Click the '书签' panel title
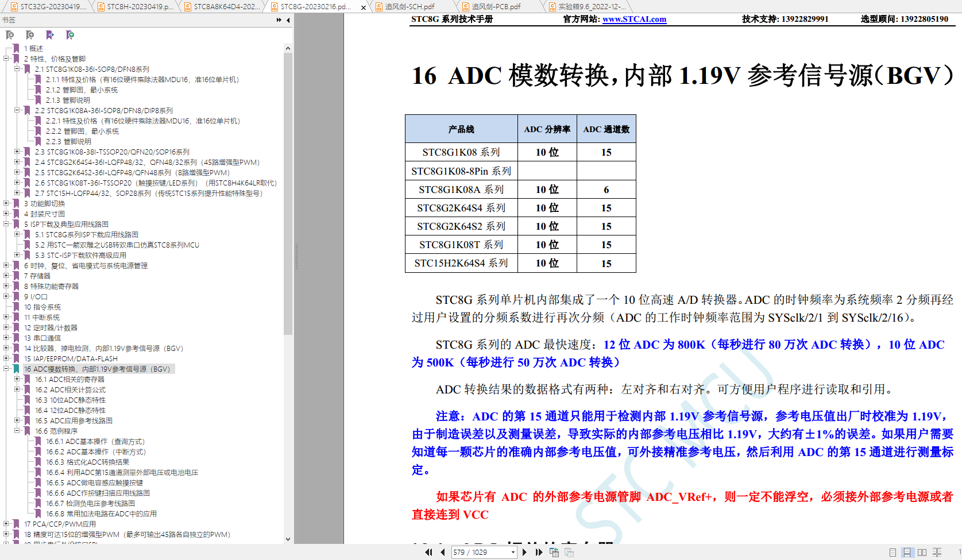962x560 pixels. pyautogui.click(x=9, y=20)
